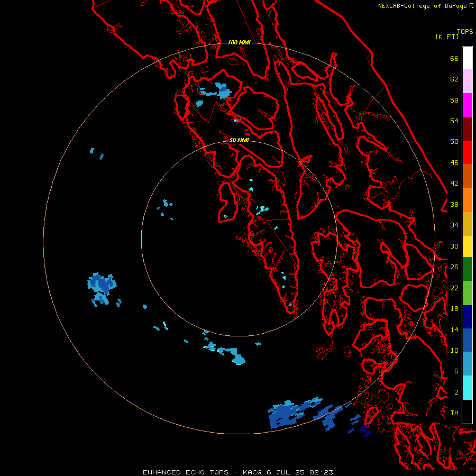The height and width of the screenshot is (476, 476).
Task: Click the medium blue 18 K FT swatch
Action: pos(467,340)
